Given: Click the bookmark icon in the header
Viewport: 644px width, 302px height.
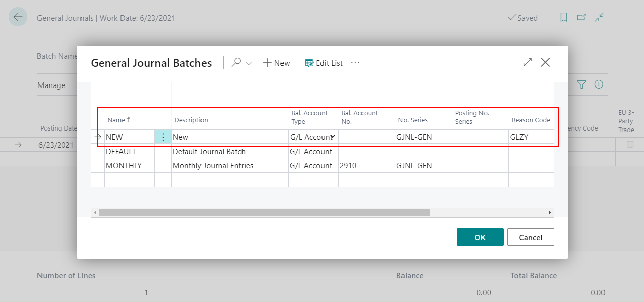Looking at the screenshot, I should point(563,17).
